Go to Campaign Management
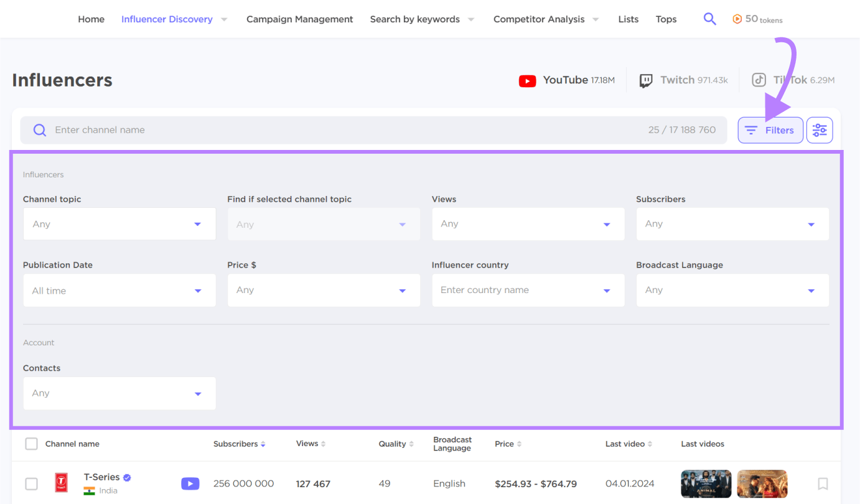This screenshot has height=504, width=860. point(299,19)
